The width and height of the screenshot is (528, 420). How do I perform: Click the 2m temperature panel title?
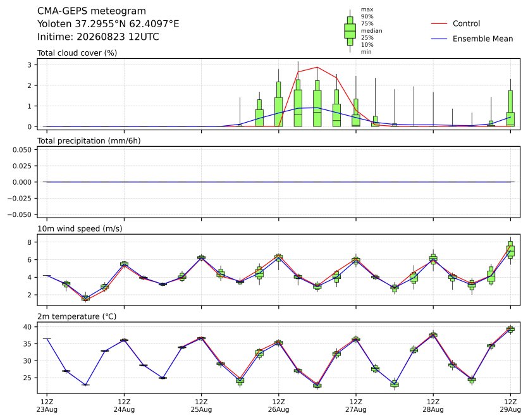point(77,317)
